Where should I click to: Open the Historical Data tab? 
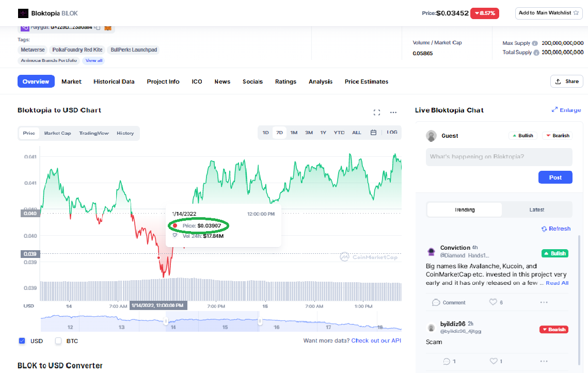[114, 82]
